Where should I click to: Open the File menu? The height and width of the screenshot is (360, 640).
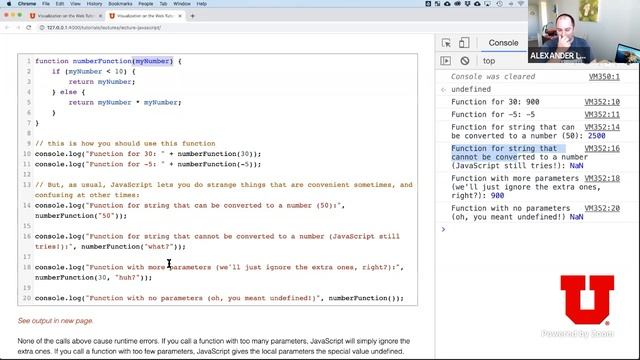click(x=46, y=4)
